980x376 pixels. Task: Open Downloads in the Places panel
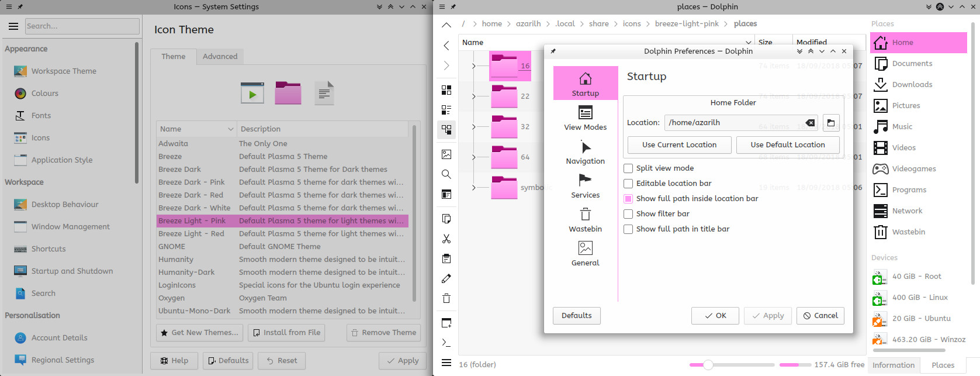[x=919, y=85]
